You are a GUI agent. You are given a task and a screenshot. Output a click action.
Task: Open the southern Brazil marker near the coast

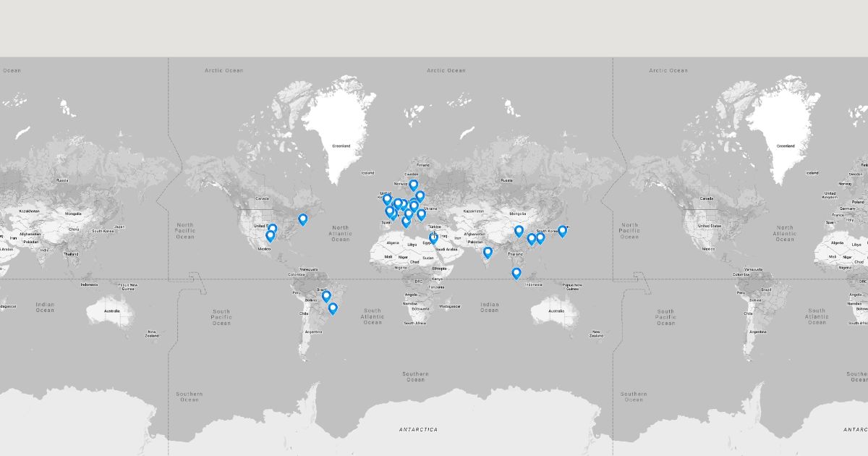click(x=333, y=308)
